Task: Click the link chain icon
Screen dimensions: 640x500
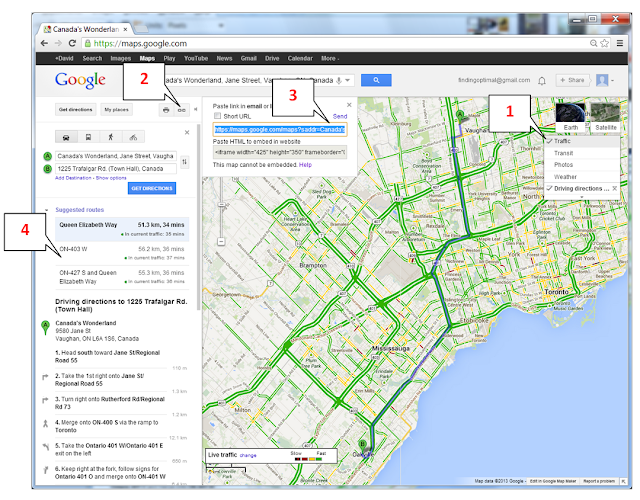Action: 182,110
